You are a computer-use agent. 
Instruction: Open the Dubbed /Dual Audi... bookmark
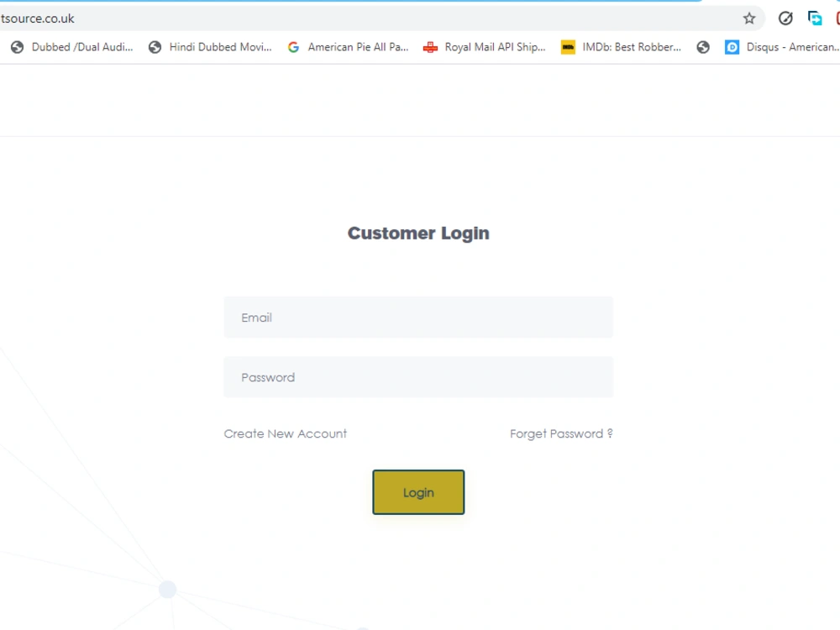pyautogui.click(x=71, y=47)
